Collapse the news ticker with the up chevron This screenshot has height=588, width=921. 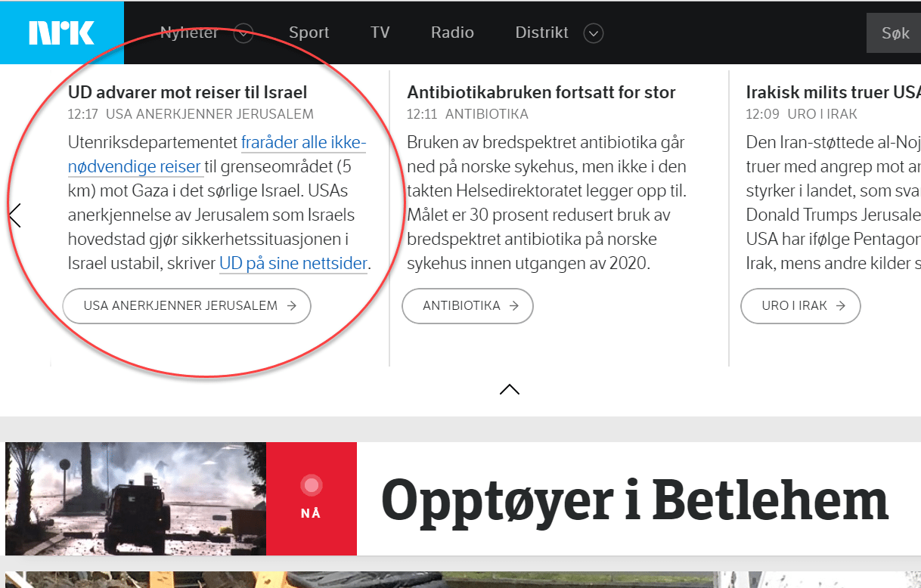click(x=510, y=389)
